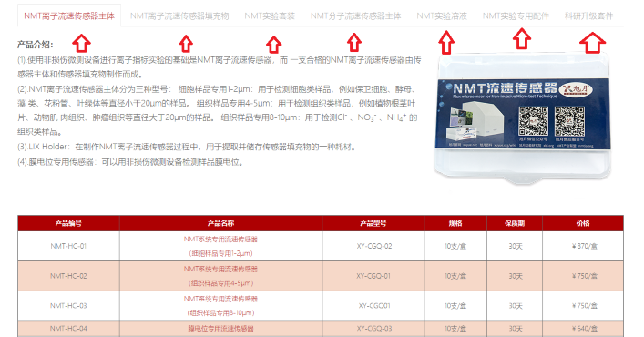This screenshot has height=337, width=644.
Task: Open product link 组织样品专用8-10μm sensor
Action: [220, 306]
